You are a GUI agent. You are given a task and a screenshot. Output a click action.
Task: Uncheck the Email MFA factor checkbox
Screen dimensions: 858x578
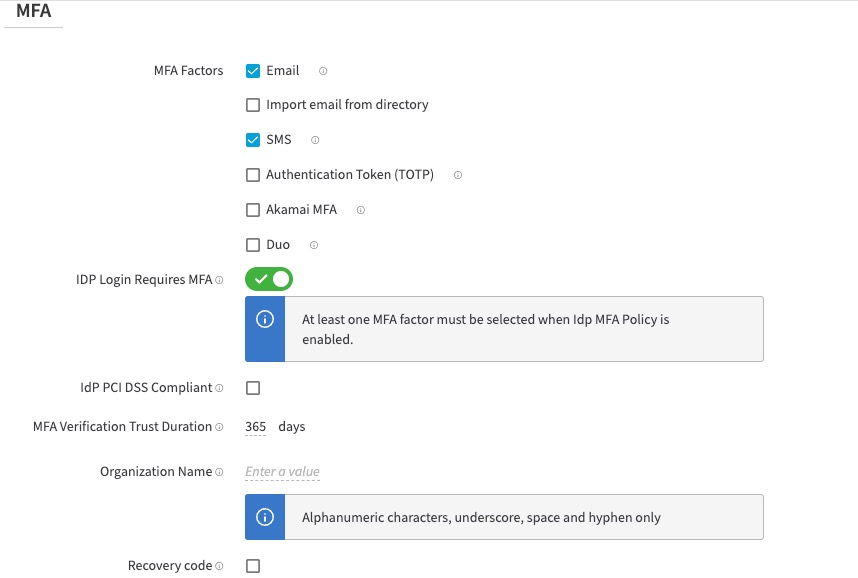(253, 71)
